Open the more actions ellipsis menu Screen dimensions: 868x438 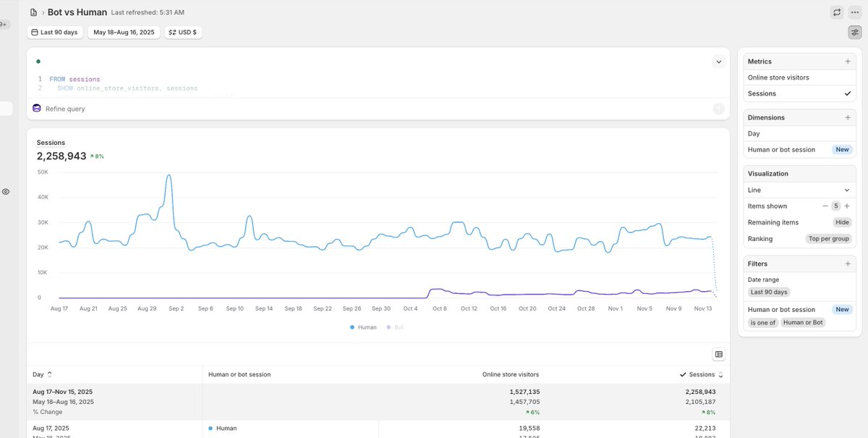coord(854,12)
